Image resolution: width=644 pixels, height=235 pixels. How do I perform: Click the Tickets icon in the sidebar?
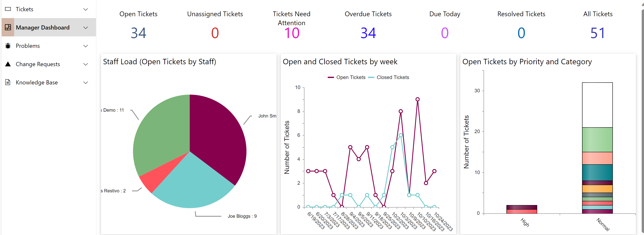8,9
